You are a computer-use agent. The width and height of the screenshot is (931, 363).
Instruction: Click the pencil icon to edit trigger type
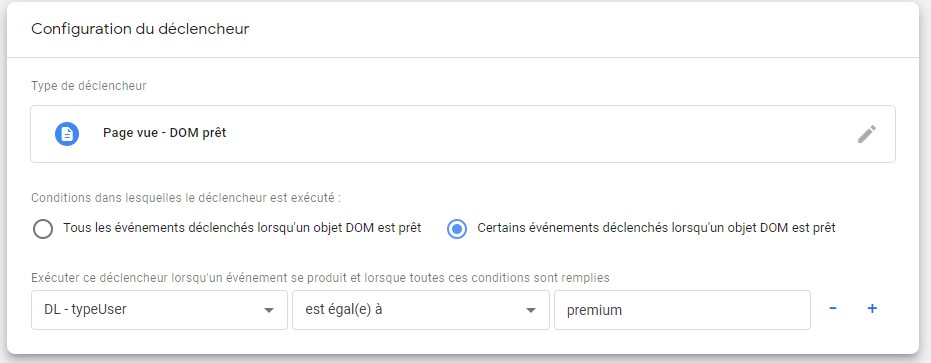tap(866, 134)
